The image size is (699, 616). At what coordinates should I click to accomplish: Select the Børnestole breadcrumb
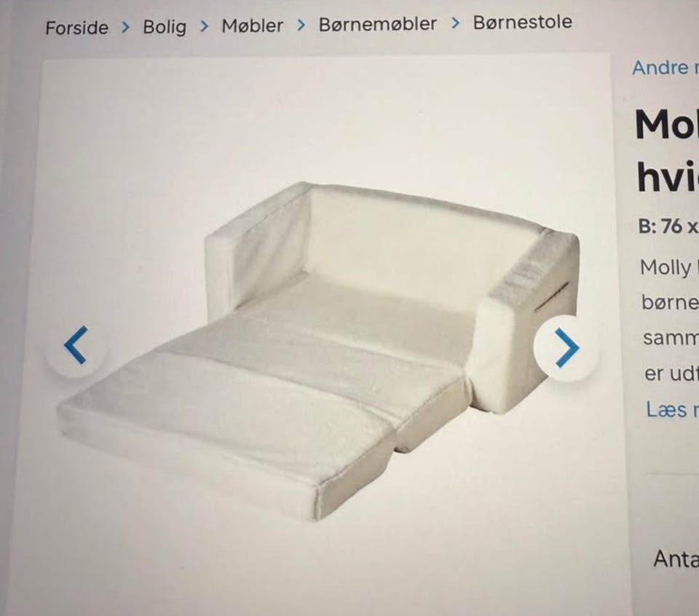point(523,22)
